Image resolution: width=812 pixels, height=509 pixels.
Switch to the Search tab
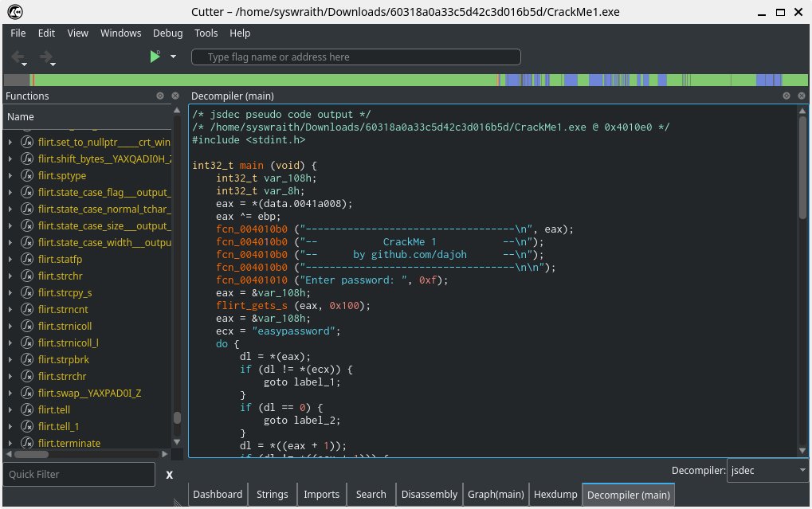pyautogui.click(x=371, y=495)
